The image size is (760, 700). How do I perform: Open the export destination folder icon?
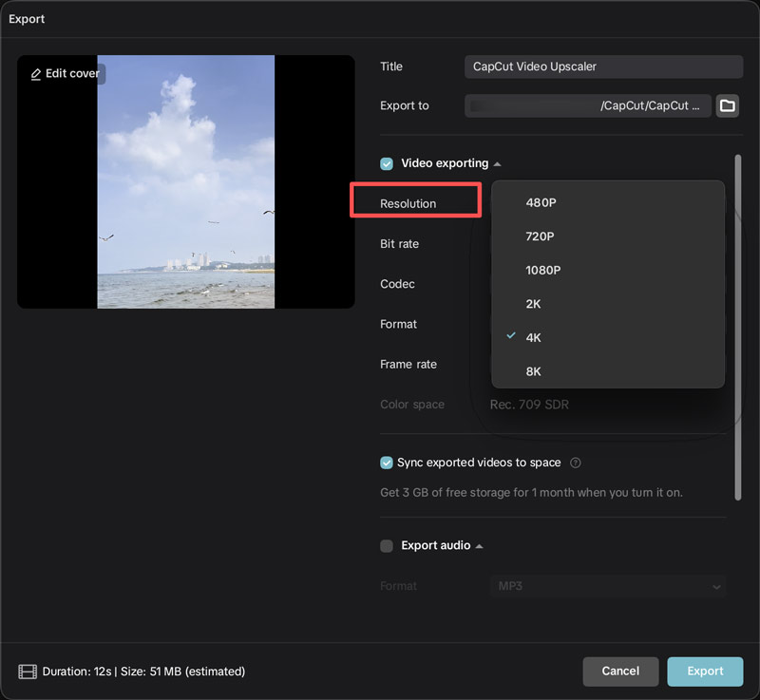click(x=726, y=105)
